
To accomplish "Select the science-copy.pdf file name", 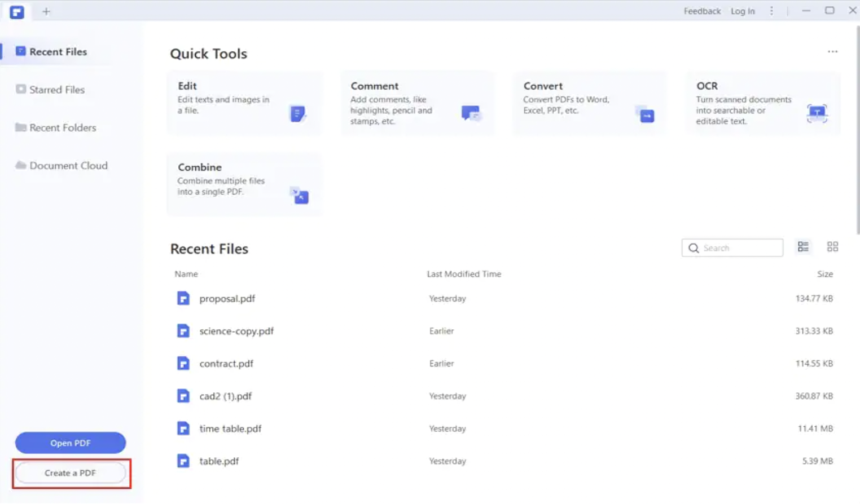I will coord(236,331).
